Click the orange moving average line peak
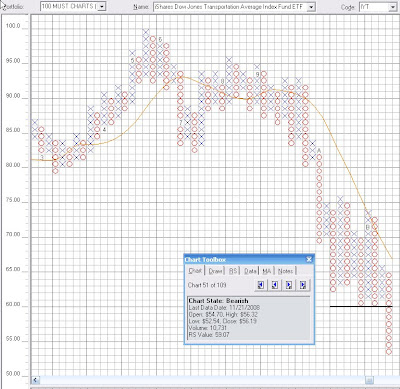400x389 pixels. (180, 77)
